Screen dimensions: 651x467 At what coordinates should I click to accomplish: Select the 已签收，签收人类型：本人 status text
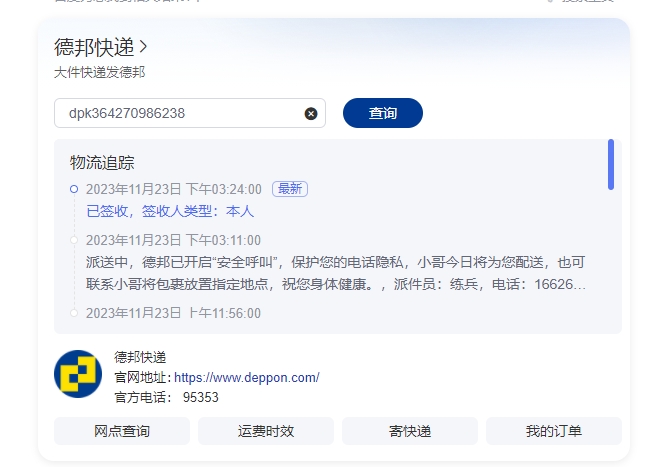tap(170, 211)
